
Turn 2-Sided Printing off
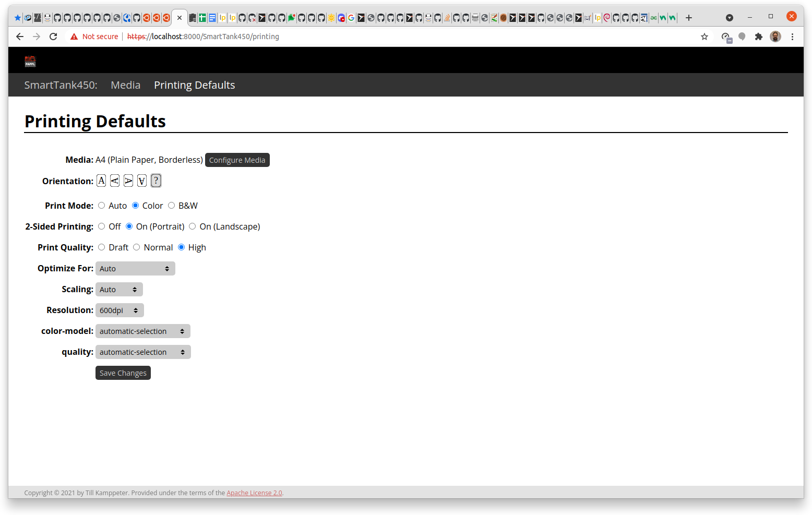point(101,226)
